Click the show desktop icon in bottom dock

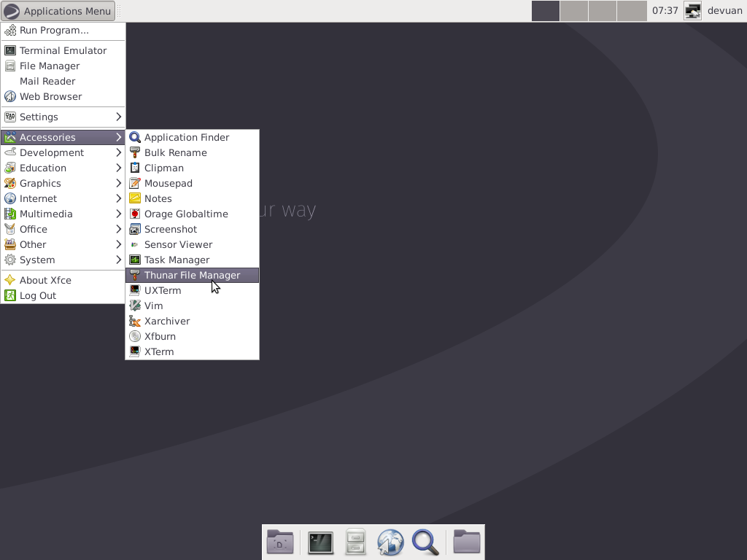[x=281, y=542]
